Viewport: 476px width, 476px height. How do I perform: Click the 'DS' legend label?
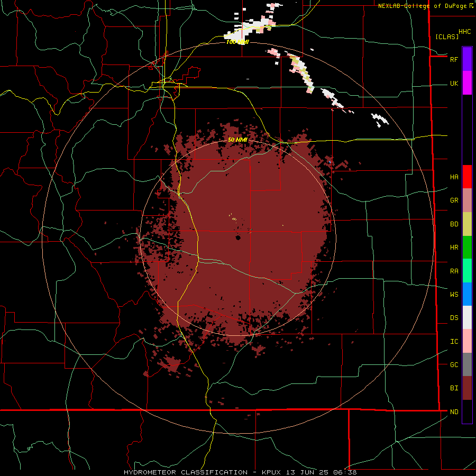(454, 318)
